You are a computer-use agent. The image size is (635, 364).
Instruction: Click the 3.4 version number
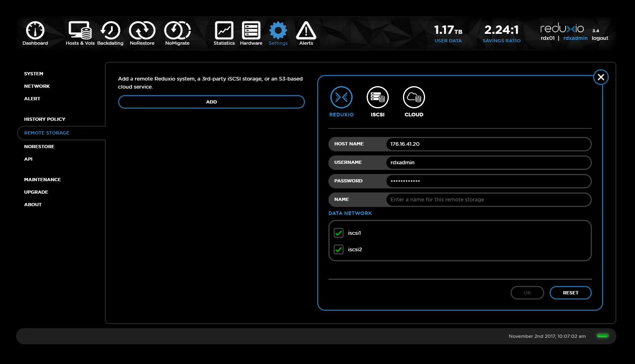pos(596,31)
